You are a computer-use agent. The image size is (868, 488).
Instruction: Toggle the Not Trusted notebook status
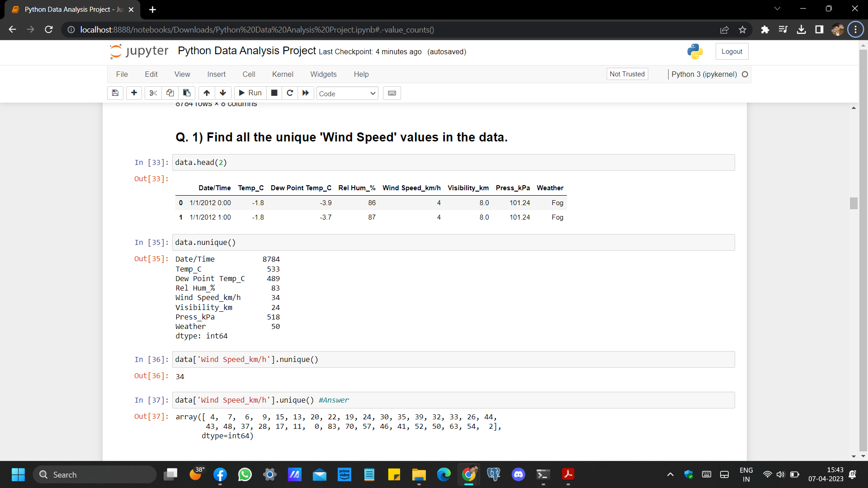click(627, 74)
